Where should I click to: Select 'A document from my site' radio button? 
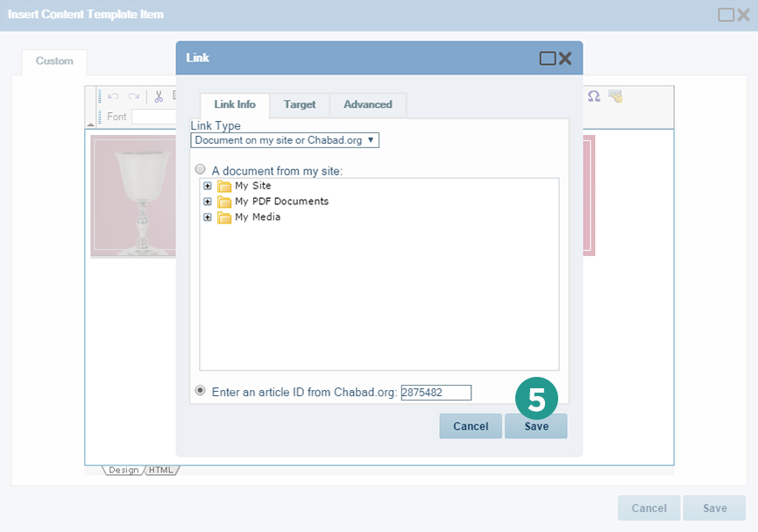click(201, 170)
